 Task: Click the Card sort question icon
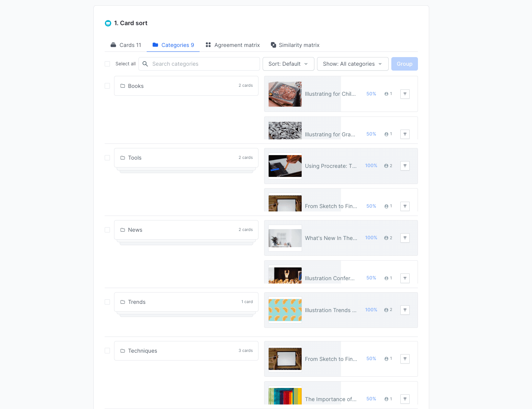pyautogui.click(x=108, y=23)
